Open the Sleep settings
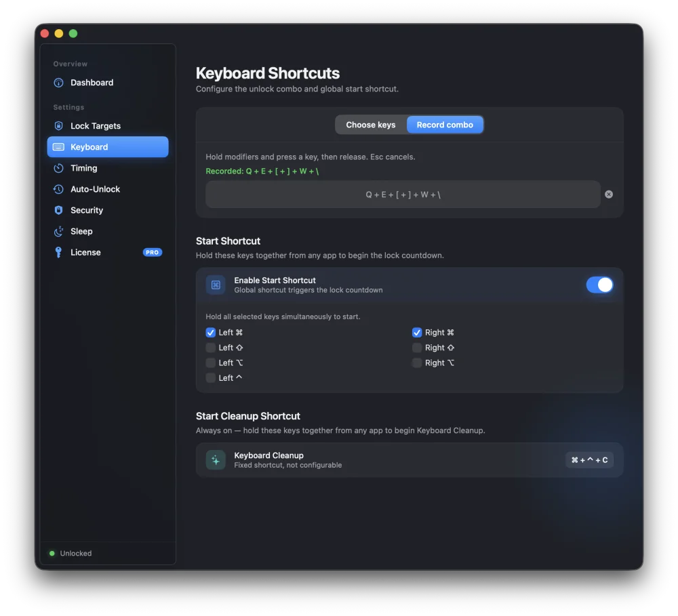Viewport: 678px width, 616px height. point(108,231)
